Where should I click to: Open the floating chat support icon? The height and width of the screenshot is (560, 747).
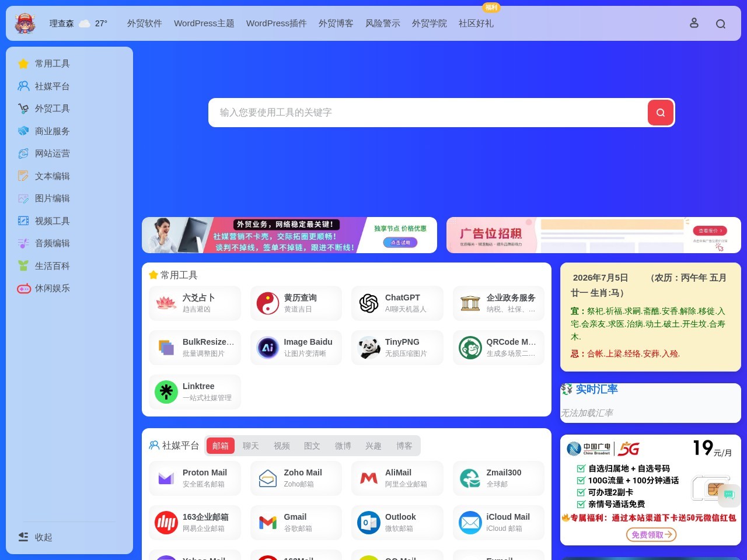point(729,495)
